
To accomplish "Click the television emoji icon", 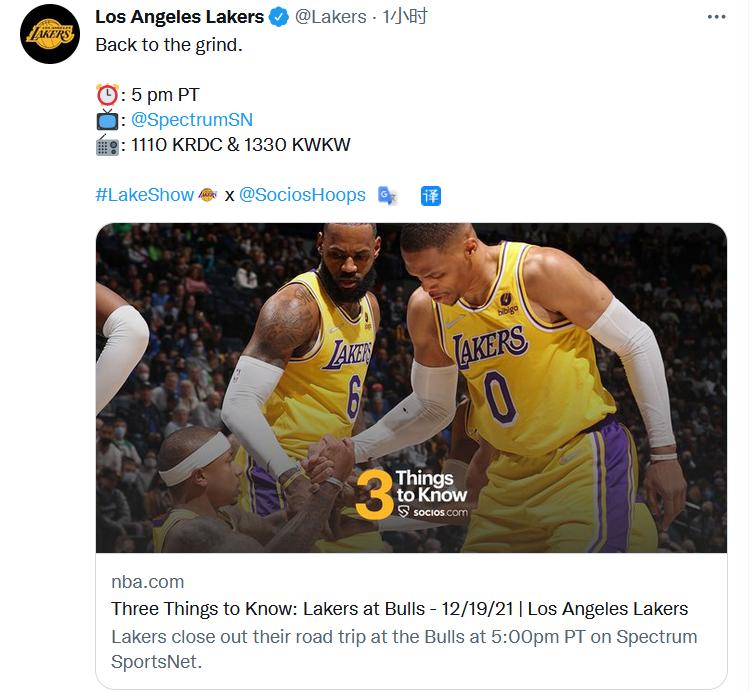I will [x=107, y=119].
